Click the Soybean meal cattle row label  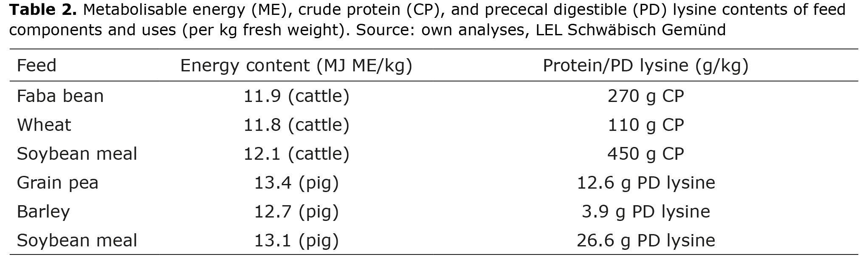pos(77,154)
